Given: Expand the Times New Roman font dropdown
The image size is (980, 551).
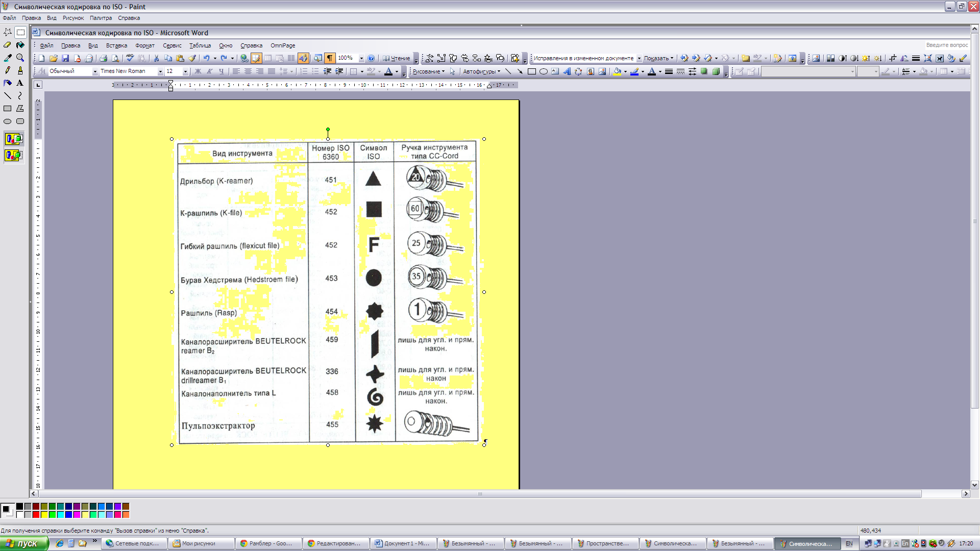Looking at the screenshot, I should click(x=160, y=71).
